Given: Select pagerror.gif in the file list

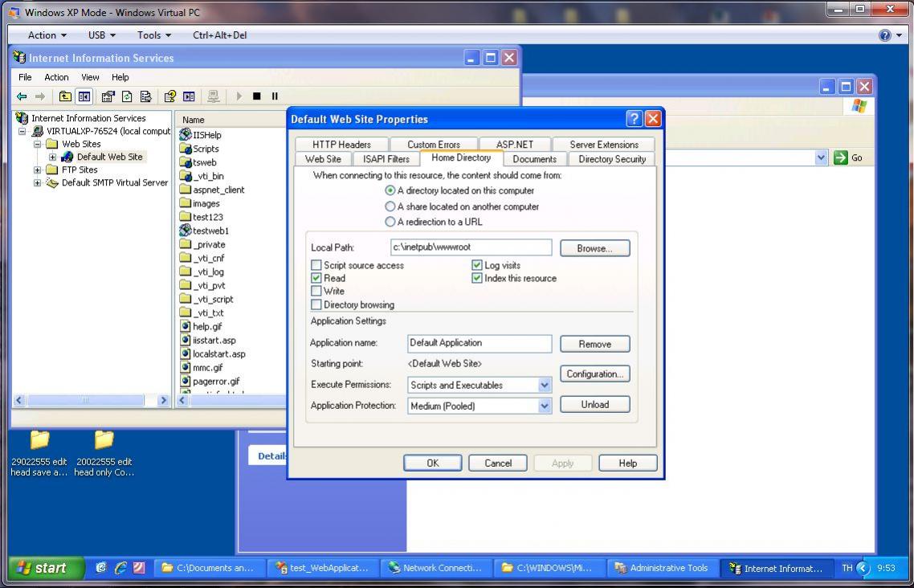Looking at the screenshot, I should [x=210, y=381].
